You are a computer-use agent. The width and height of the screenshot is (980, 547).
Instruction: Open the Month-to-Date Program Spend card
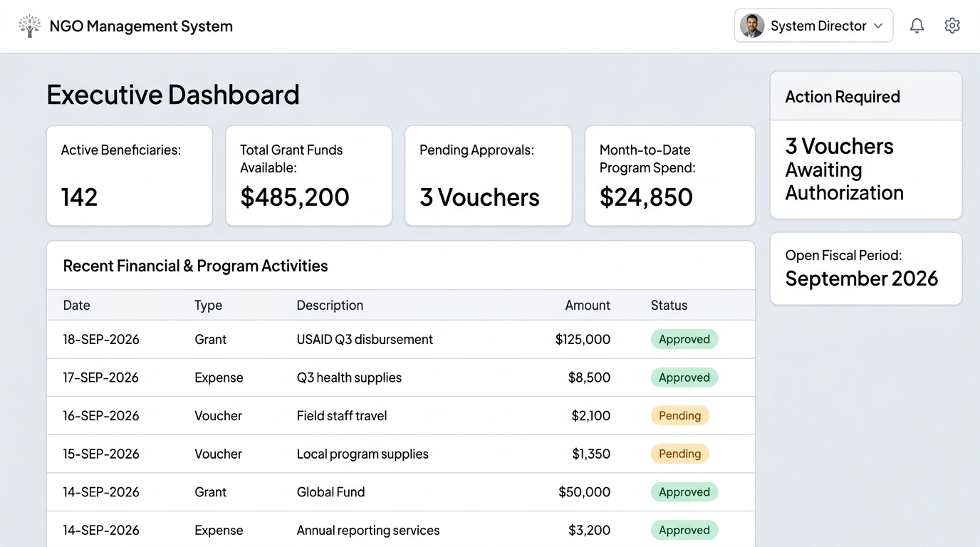point(669,176)
